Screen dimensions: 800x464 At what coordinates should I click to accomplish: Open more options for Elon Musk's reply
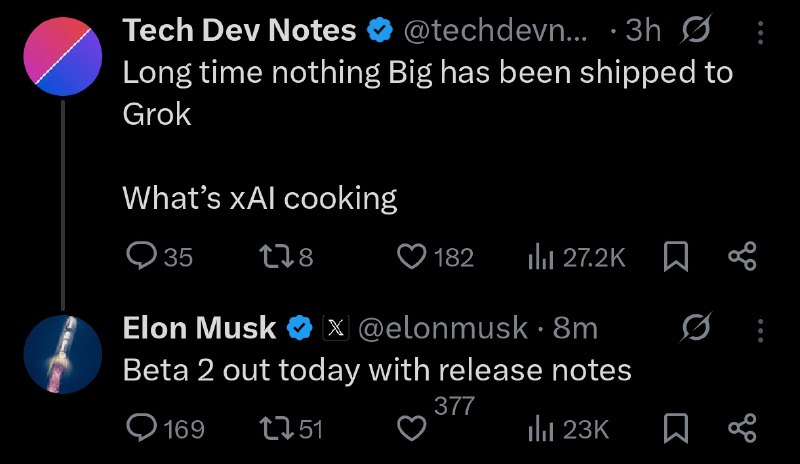[x=760, y=328]
